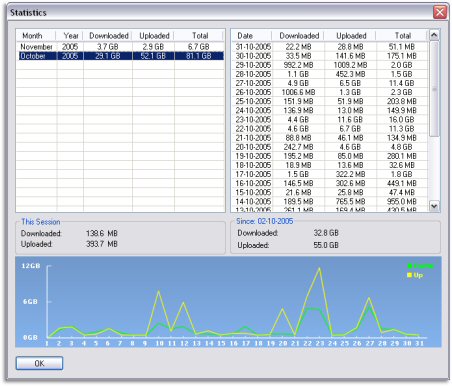Click the yellow Up legend swatch
This screenshot has height=386, width=452.
409,275
